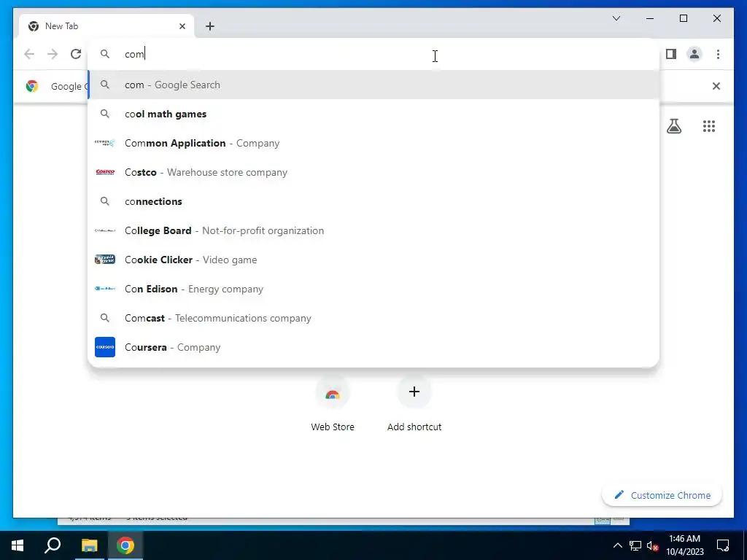Click the Costco logo icon

click(105, 172)
